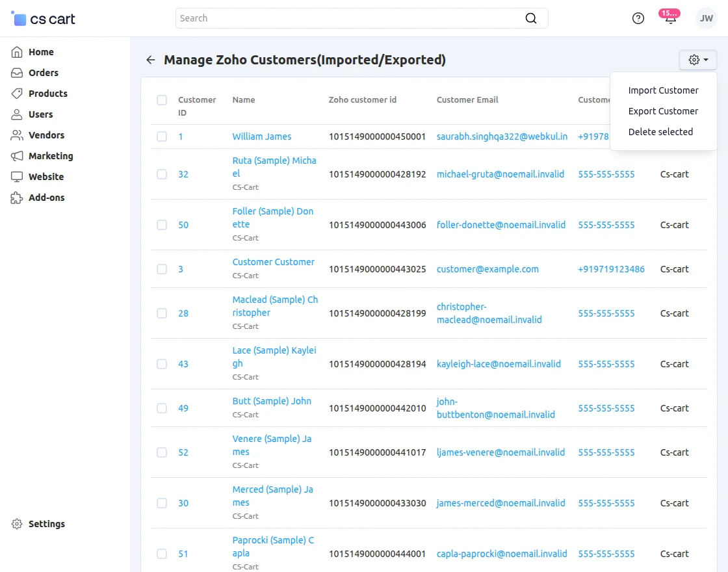Screen dimensions: 728x572
Task: Click the page title Manage Zoho Customers
Action: pyautogui.click(x=305, y=60)
